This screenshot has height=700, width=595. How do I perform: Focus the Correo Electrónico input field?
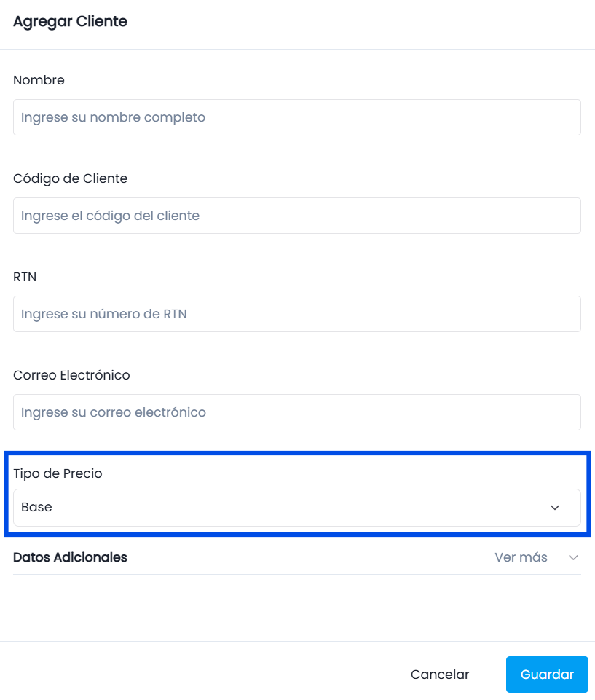click(297, 412)
